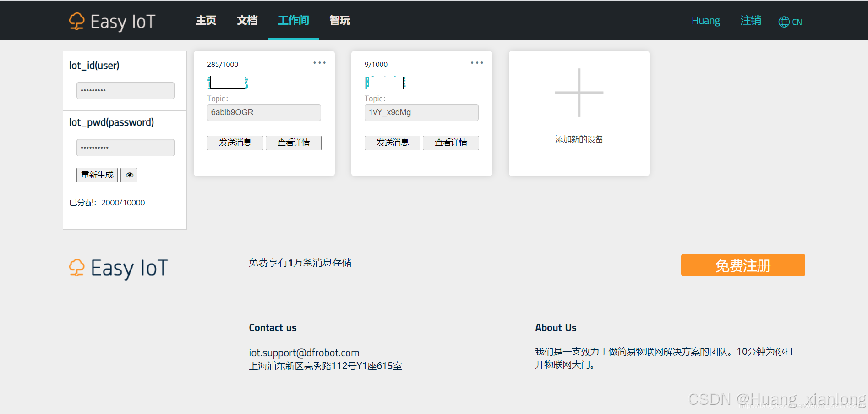Click the iot.support@dfrobot.com email address
The image size is (868, 414).
pos(304,353)
